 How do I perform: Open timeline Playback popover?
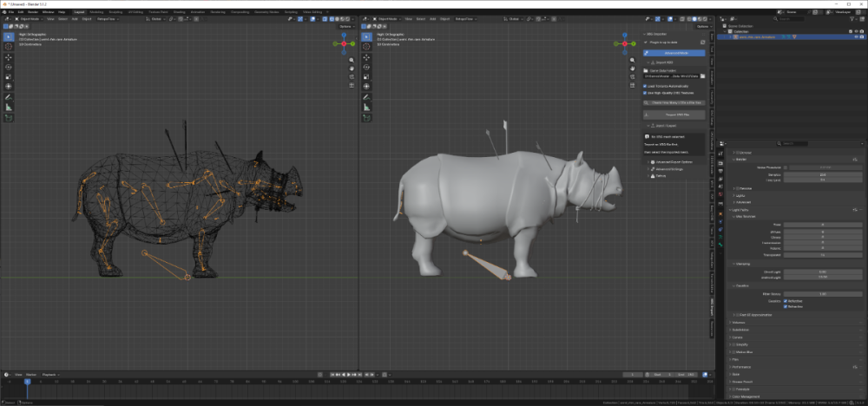49,375
